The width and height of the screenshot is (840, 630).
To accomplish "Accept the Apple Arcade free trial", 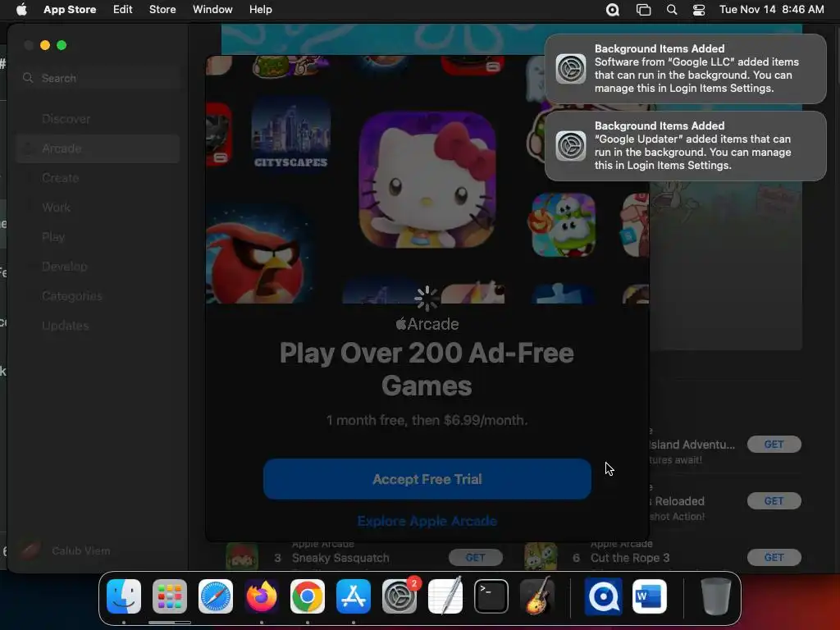I will tap(427, 479).
